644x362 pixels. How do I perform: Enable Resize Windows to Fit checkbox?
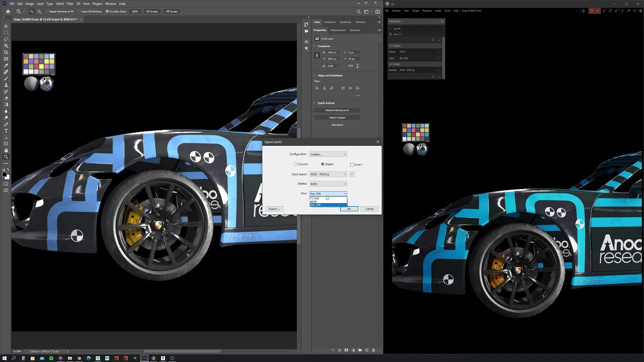[x=47, y=11]
